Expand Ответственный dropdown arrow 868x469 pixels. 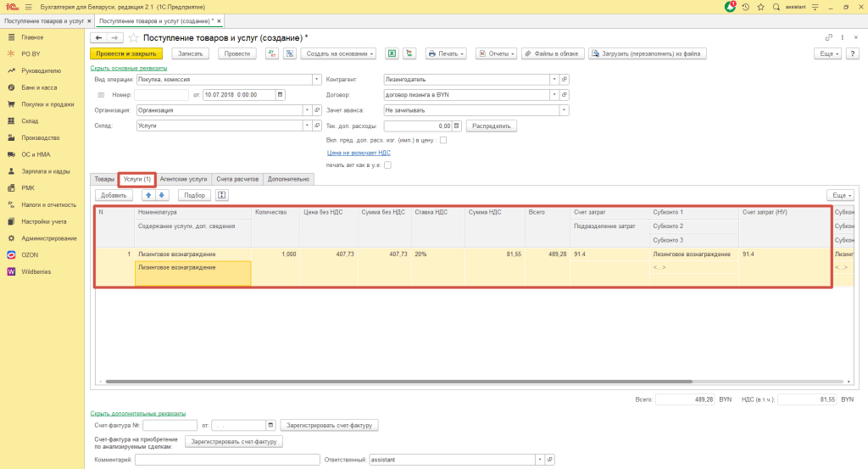(540, 460)
